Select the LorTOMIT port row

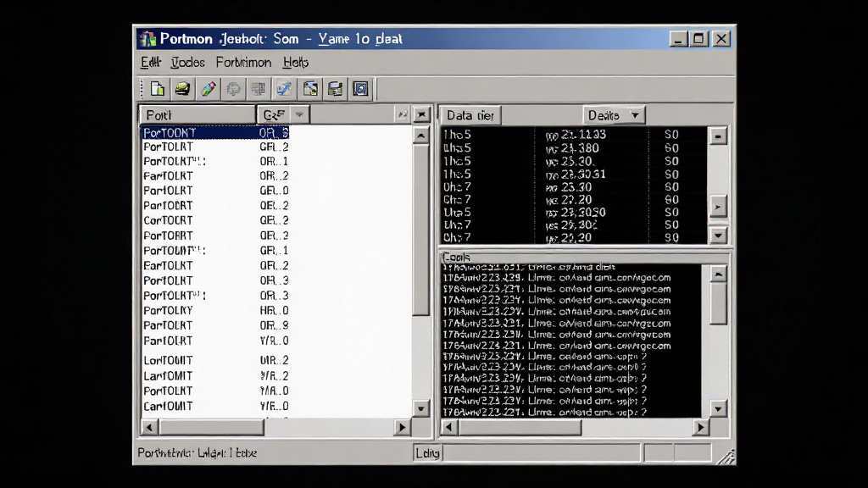215,360
